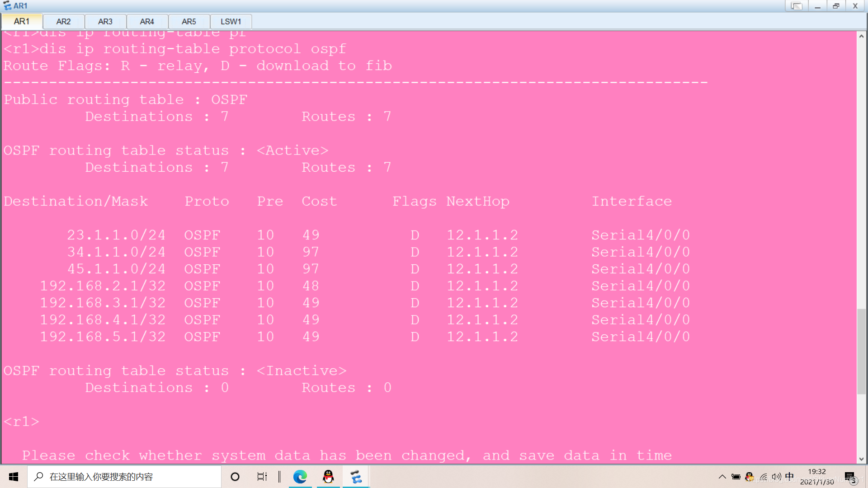The image size is (868, 488).
Task: Click the Windows search input box
Action: tap(124, 477)
